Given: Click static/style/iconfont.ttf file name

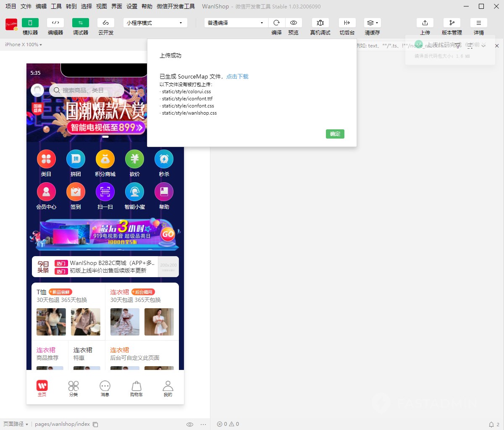Looking at the screenshot, I should [187, 99].
